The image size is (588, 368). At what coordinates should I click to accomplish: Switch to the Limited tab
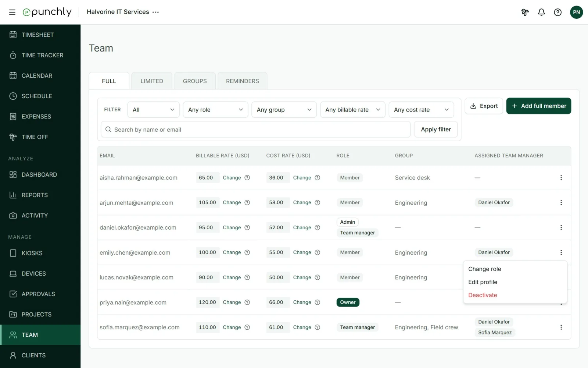(x=152, y=81)
